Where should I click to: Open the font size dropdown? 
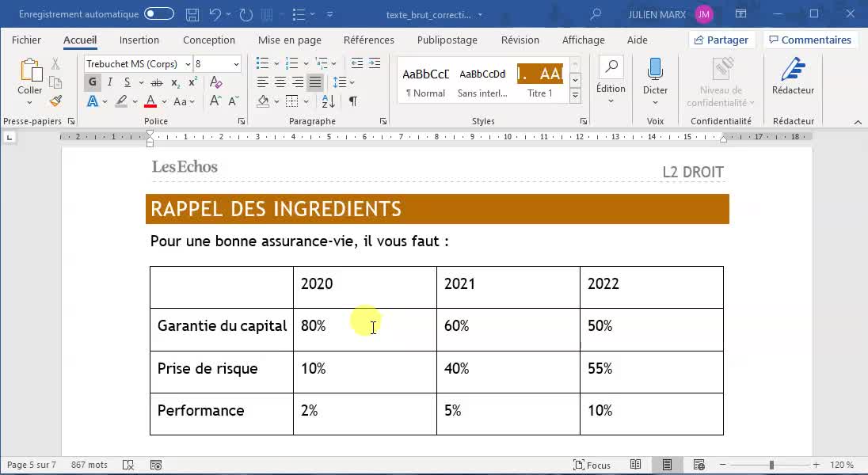[x=236, y=64]
